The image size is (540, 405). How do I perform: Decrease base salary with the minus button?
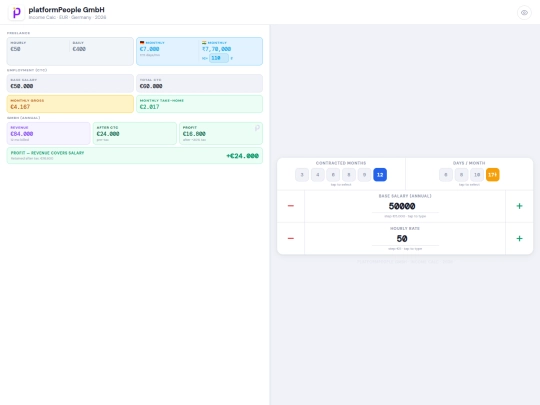point(291,206)
